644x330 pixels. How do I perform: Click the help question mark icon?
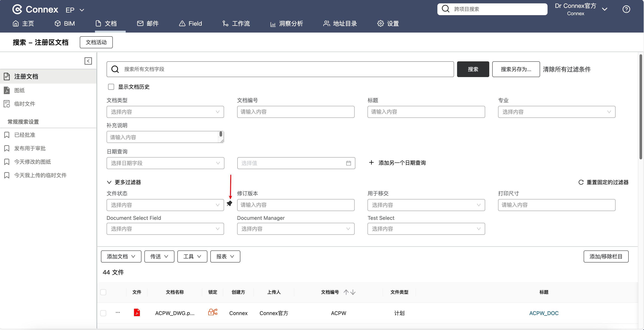[626, 9]
